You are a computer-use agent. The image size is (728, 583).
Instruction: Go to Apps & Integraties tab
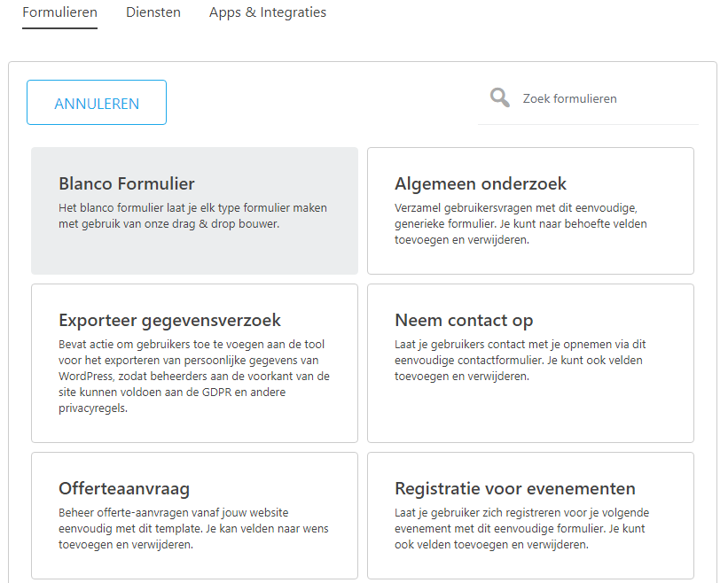pos(267,12)
